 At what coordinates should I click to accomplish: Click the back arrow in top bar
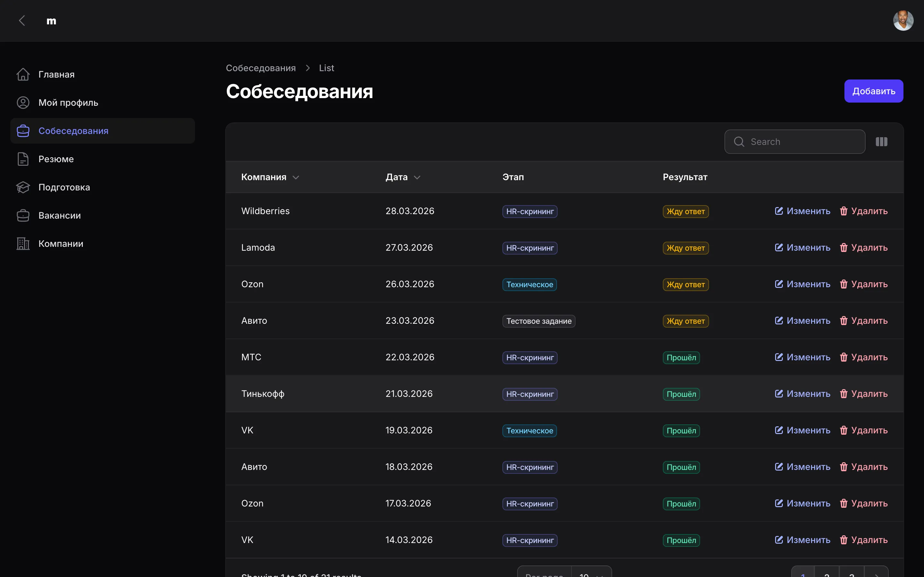click(x=22, y=21)
